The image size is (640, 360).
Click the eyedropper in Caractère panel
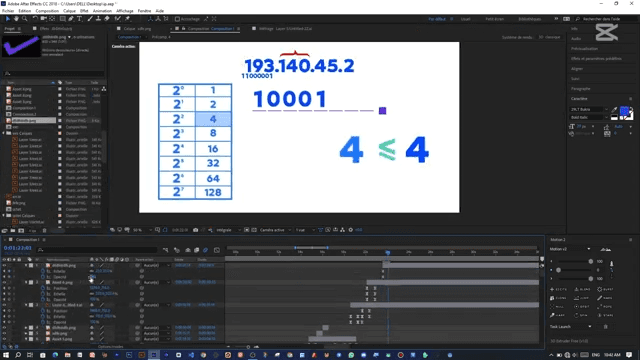614,109
